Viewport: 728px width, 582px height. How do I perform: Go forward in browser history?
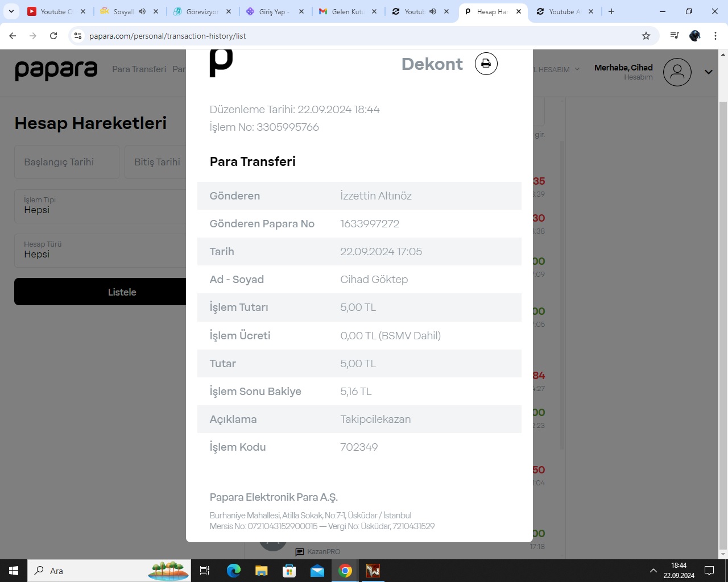pyautogui.click(x=33, y=36)
